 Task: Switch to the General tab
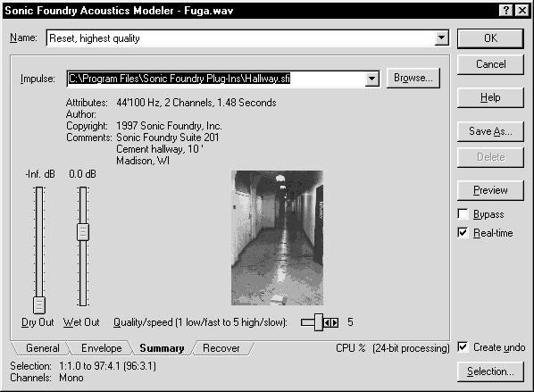[x=42, y=348]
